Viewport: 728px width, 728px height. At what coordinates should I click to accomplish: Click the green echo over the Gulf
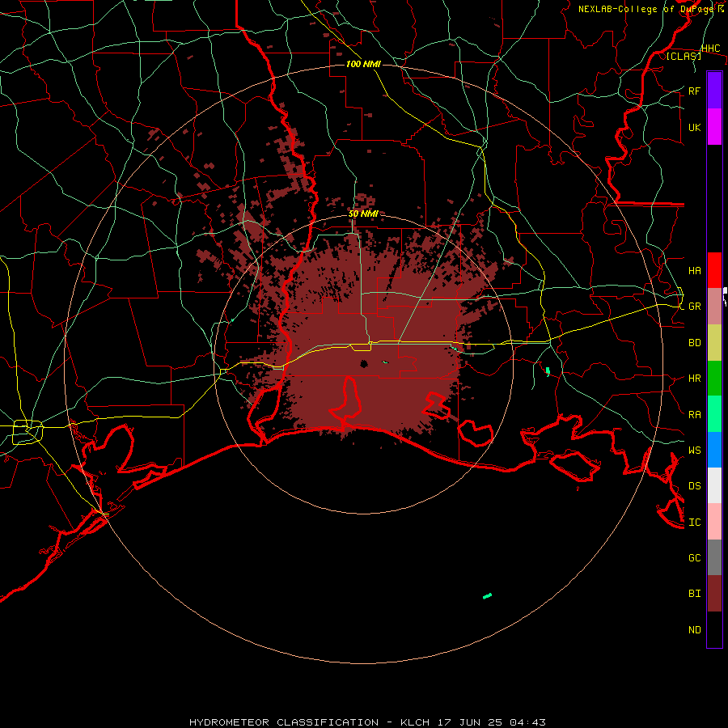tap(487, 595)
